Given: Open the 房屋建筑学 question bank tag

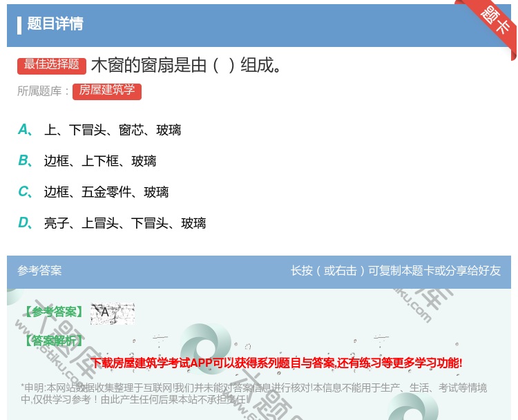Looking at the screenshot, I should (x=107, y=91).
